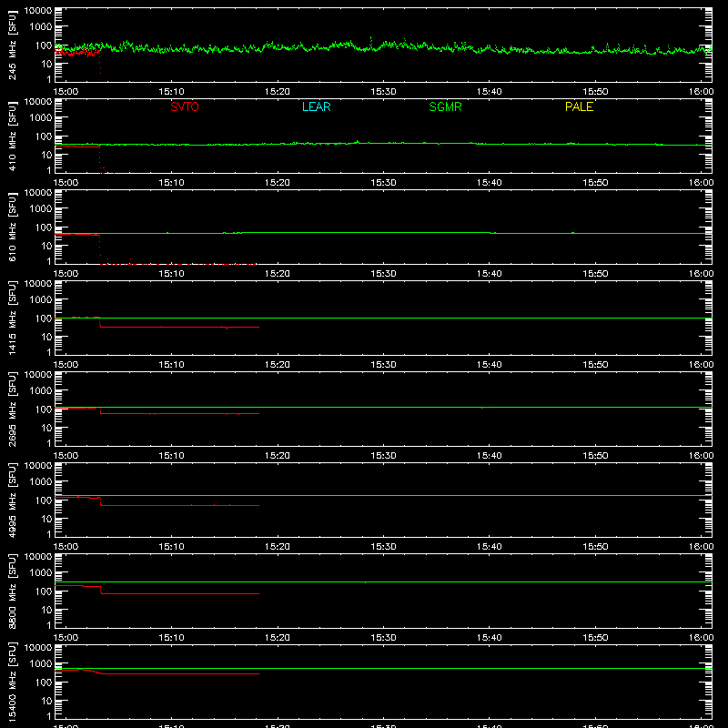Viewport: 728px width, 728px height.
Task: Click the 10 tick label on 1415 MHz axis
Action: pyautogui.click(x=46, y=337)
